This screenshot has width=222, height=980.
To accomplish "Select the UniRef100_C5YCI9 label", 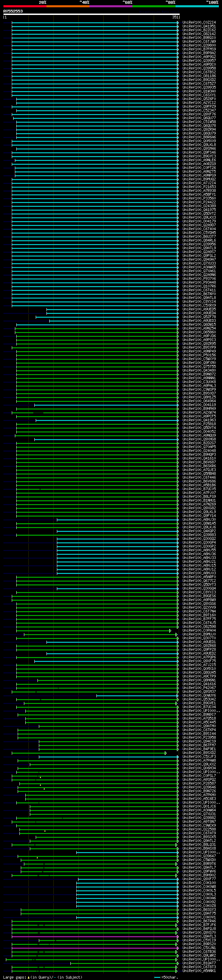I will coord(199,940).
